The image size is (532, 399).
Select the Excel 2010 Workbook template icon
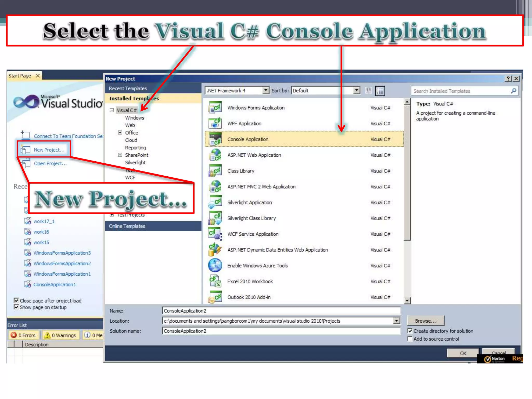(x=215, y=281)
